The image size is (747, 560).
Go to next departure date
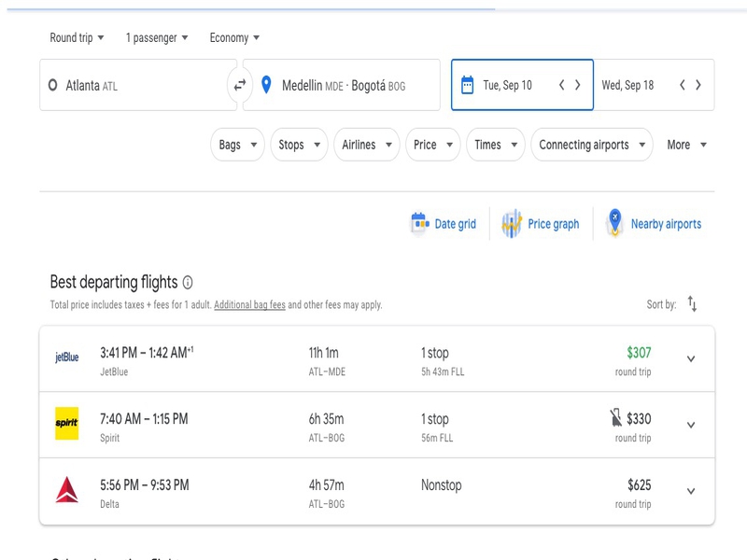[x=577, y=85]
